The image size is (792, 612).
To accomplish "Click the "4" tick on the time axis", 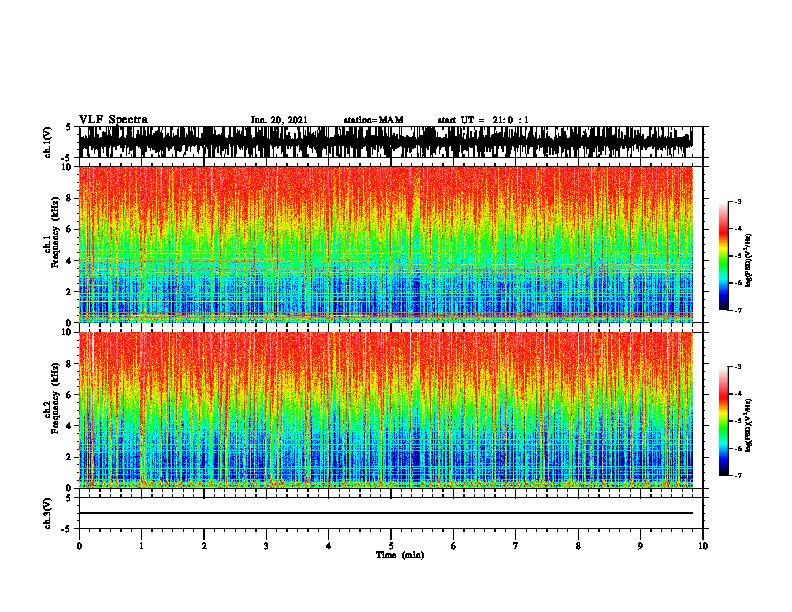I will click(329, 546).
